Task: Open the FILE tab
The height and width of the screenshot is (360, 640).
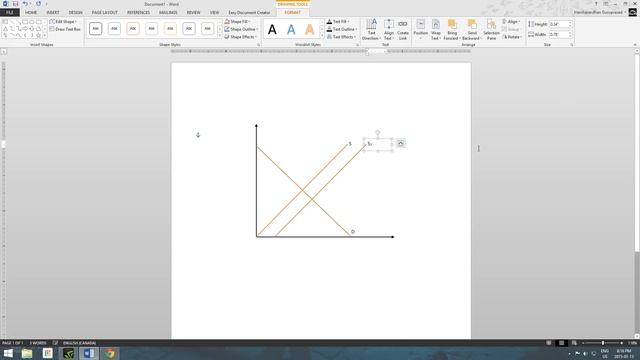Action: tap(10, 12)
